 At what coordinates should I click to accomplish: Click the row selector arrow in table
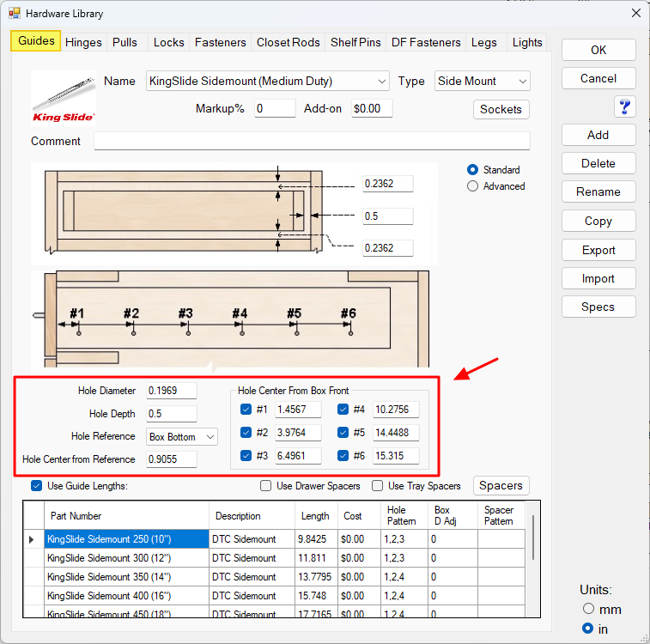33,539
